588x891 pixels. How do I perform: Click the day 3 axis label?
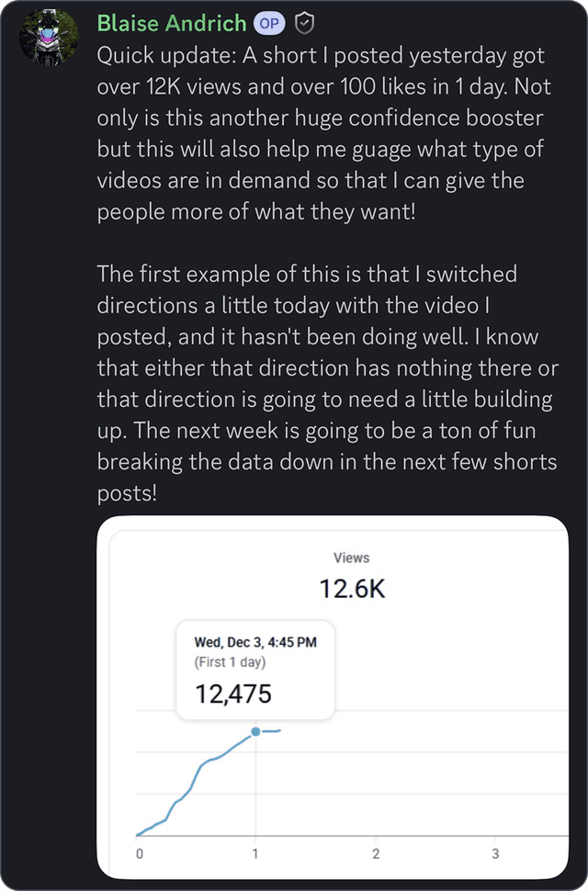click(x=494, y=853)
